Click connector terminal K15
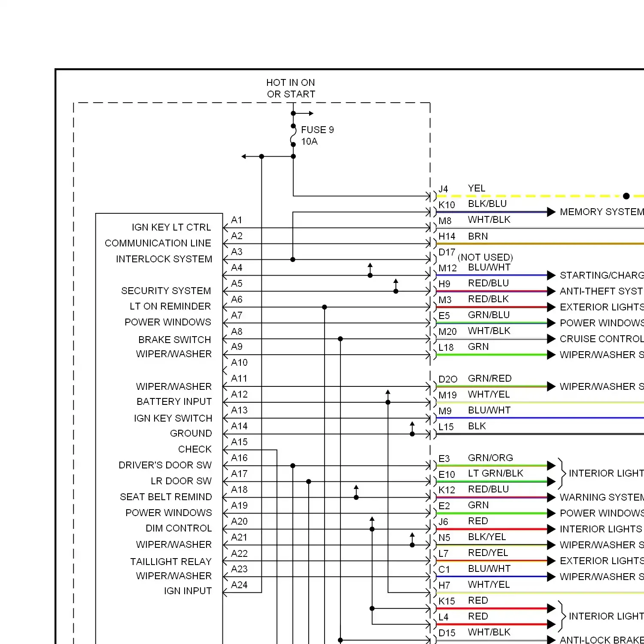This screenshot has width=644, height=644. (447, 601)
